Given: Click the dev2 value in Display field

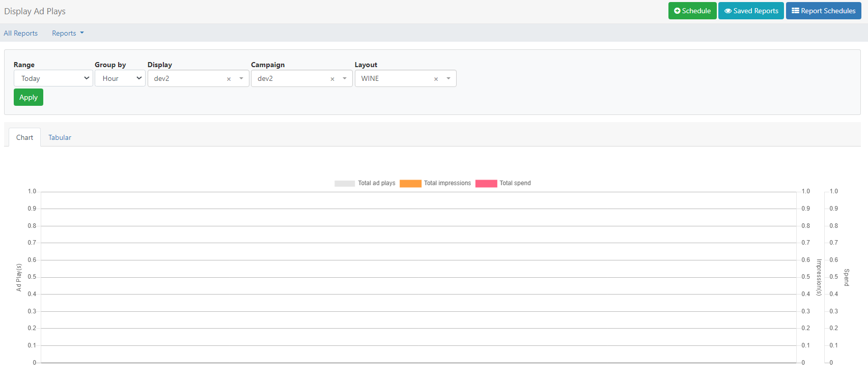Looking at the screenshot, I should point(162,78).
